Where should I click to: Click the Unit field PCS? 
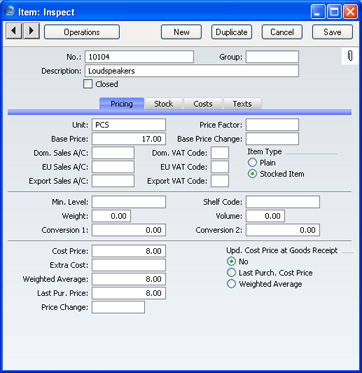pyautogui.click(x=129, y=125)
